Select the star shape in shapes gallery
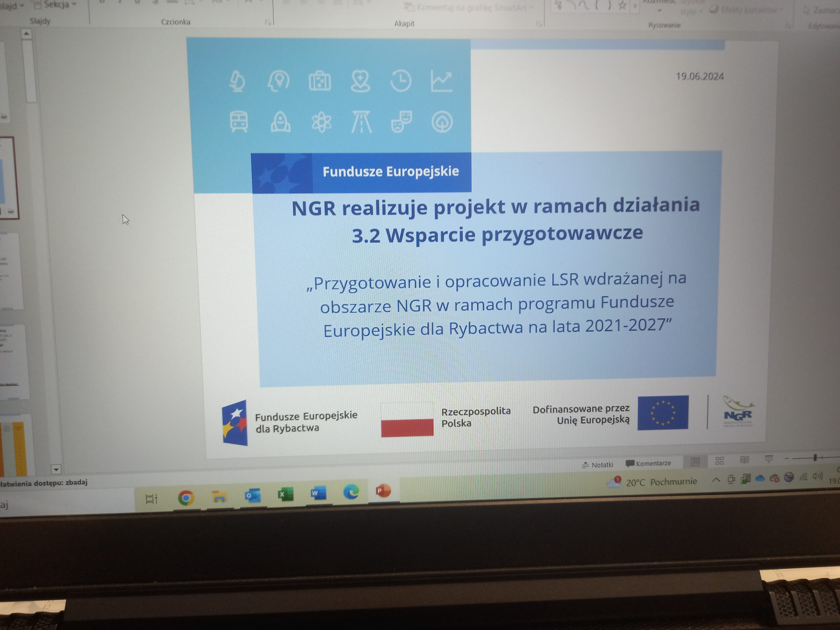The width and height of the screenshot is (840, 630). (x=622, y=6)
